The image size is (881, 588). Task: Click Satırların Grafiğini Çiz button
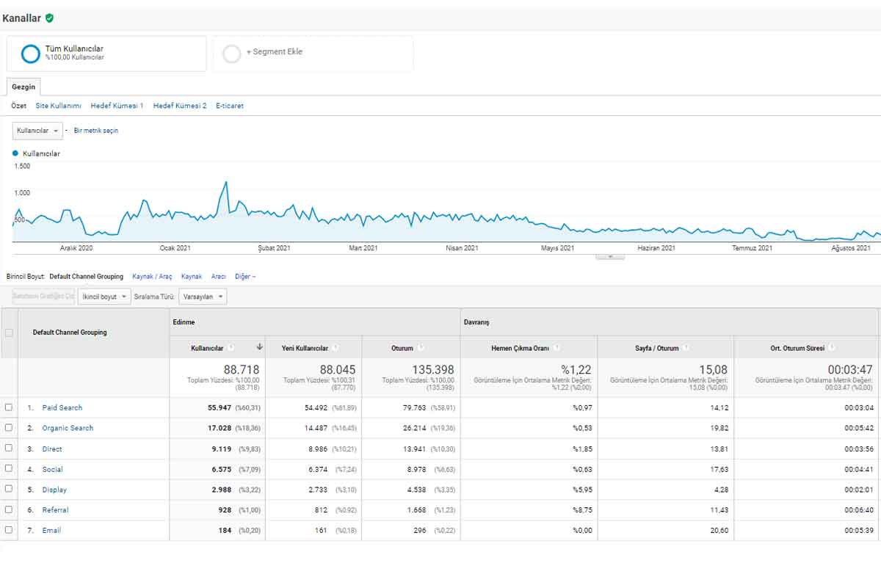pyautogui.click(x=43, y=297)
